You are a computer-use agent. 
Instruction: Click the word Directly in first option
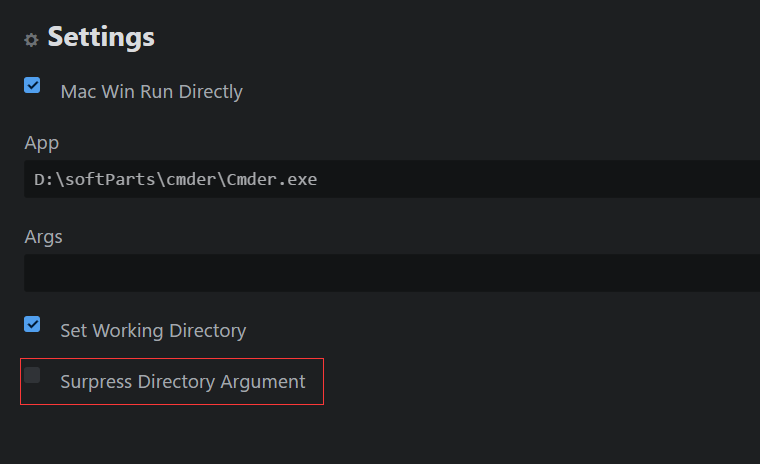(210, 92)
